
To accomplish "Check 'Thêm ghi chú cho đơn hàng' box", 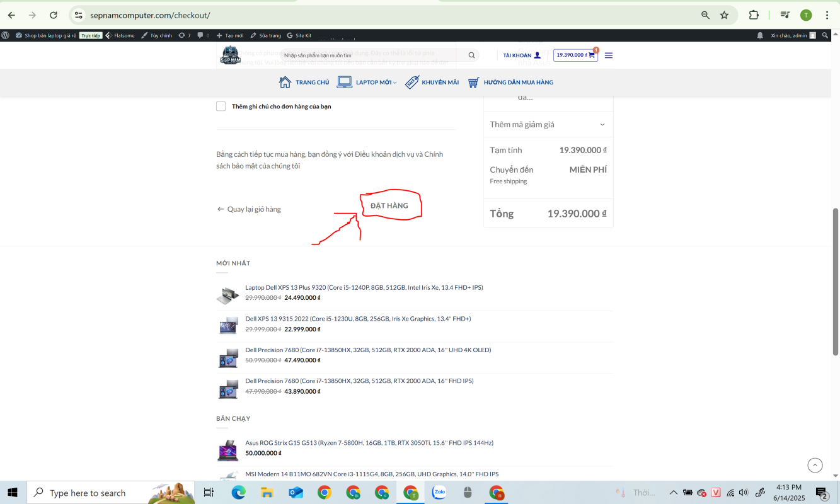I will click(221, 106).
